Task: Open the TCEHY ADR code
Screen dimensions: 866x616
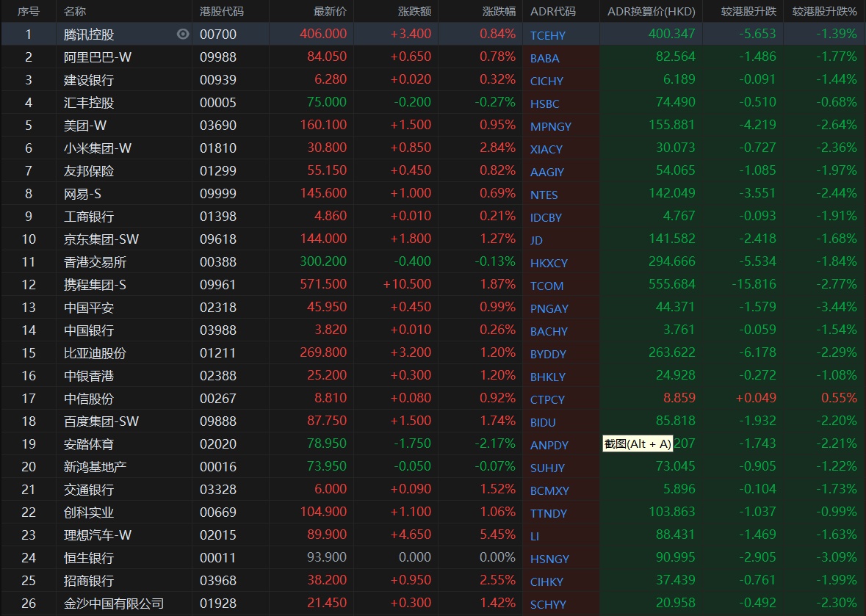Action: 547,35
